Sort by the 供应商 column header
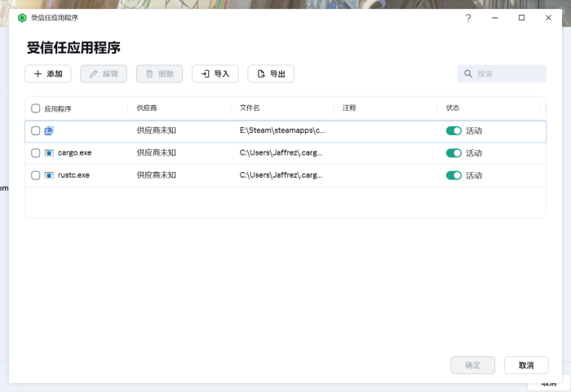Viewport: 571px width, 392px height. click(x=147, y=108)
